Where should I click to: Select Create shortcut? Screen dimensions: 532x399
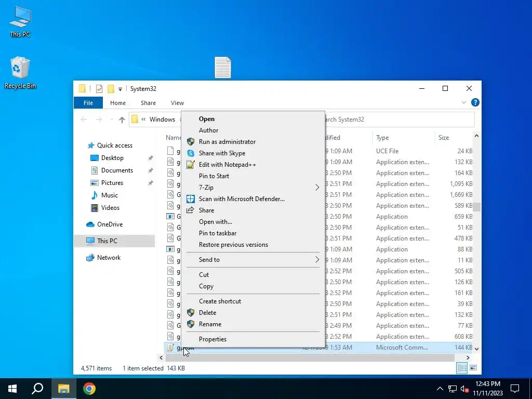[x=253, y=301]
